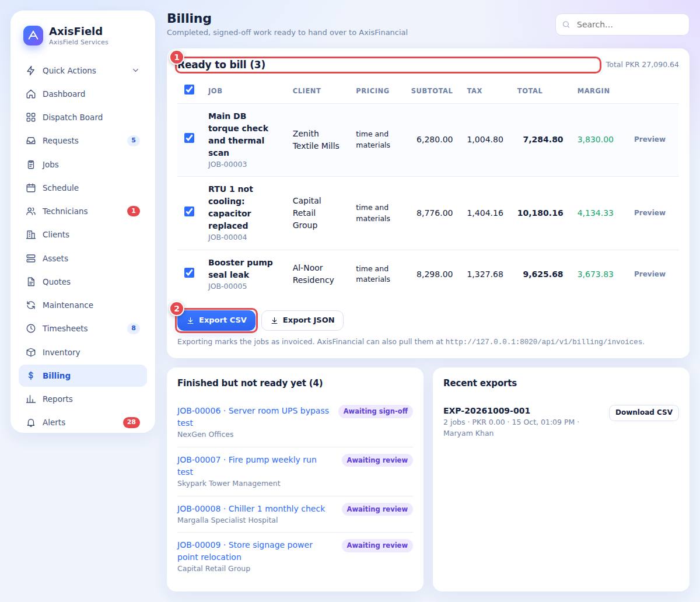
Task: Click the Technicians people icon
Action: coord(31,211)
